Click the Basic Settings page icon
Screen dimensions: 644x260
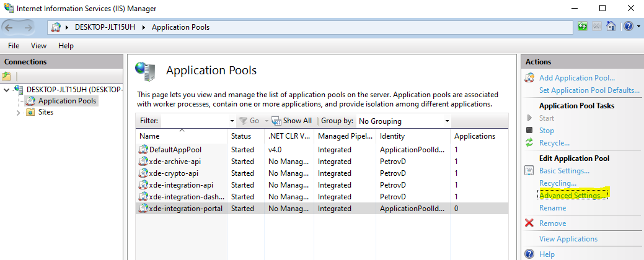tap(530, 171)
